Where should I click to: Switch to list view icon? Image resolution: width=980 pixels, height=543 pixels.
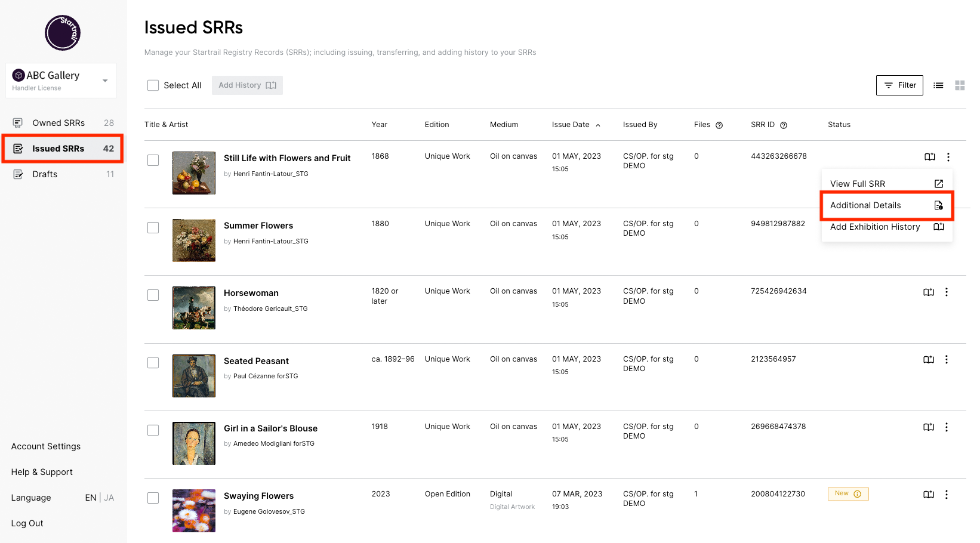[x=938, y=85]
